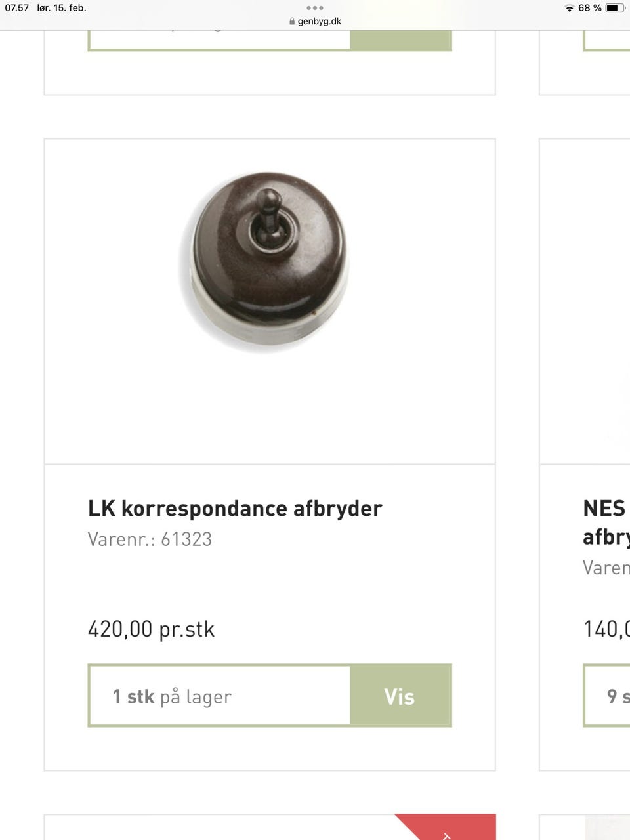Image resolution: width=630 pixels, height=840 pixels.
Task: Select the genbyg.dk address text
Action: click(x=320, y=21)
